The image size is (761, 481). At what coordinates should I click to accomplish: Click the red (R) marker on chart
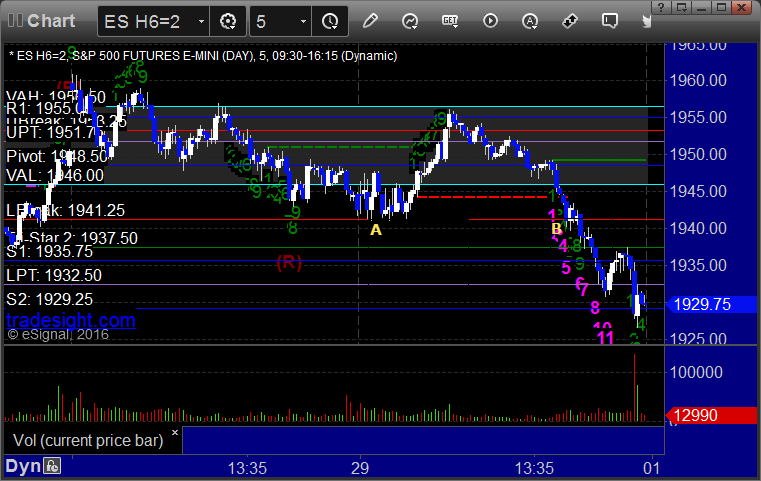pos(289,263)
